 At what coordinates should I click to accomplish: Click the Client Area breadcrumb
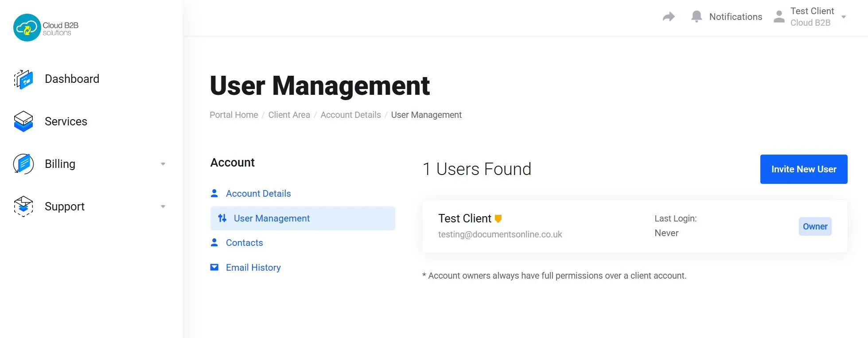289,115
